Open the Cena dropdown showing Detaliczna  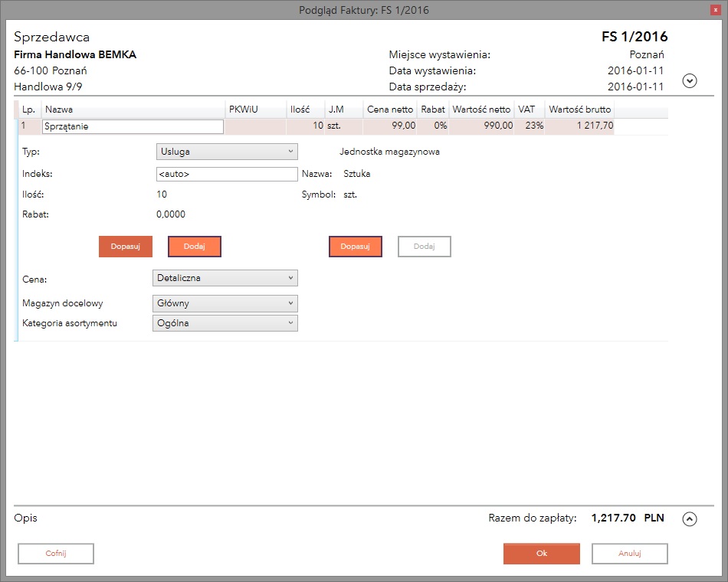225,278
